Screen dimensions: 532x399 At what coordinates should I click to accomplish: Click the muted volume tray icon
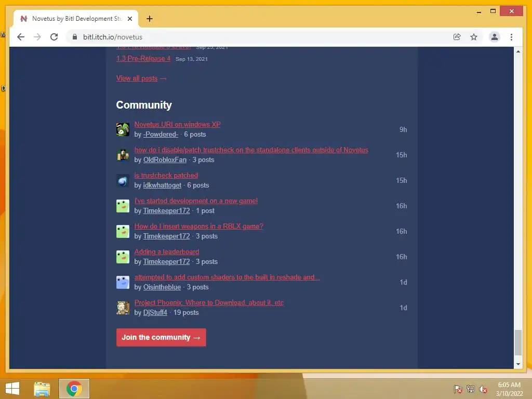(483, 389)
